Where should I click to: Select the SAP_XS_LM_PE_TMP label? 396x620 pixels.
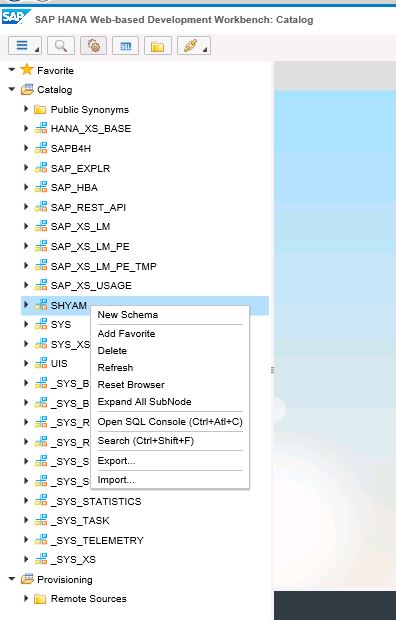coord(104,266)
